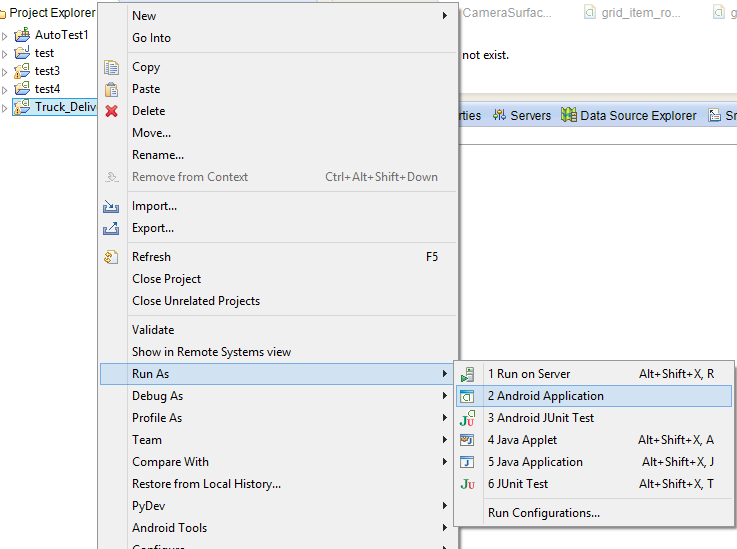Expand the test4 project node
The width and height of the screenshot is (737, 549).
[x=5, y=89]
